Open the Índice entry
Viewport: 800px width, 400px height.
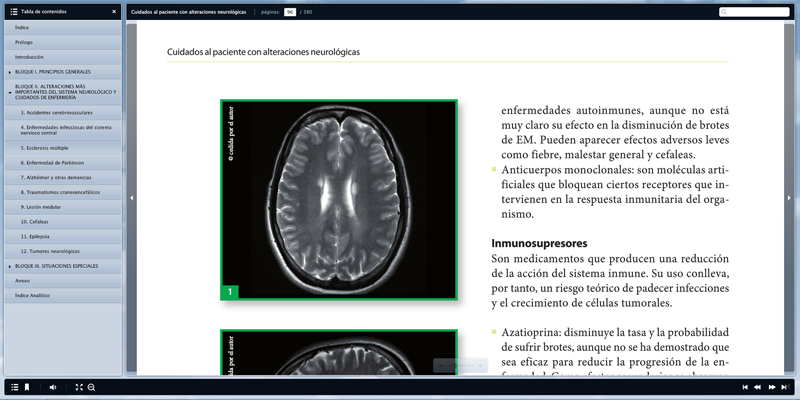pos(63,28)
